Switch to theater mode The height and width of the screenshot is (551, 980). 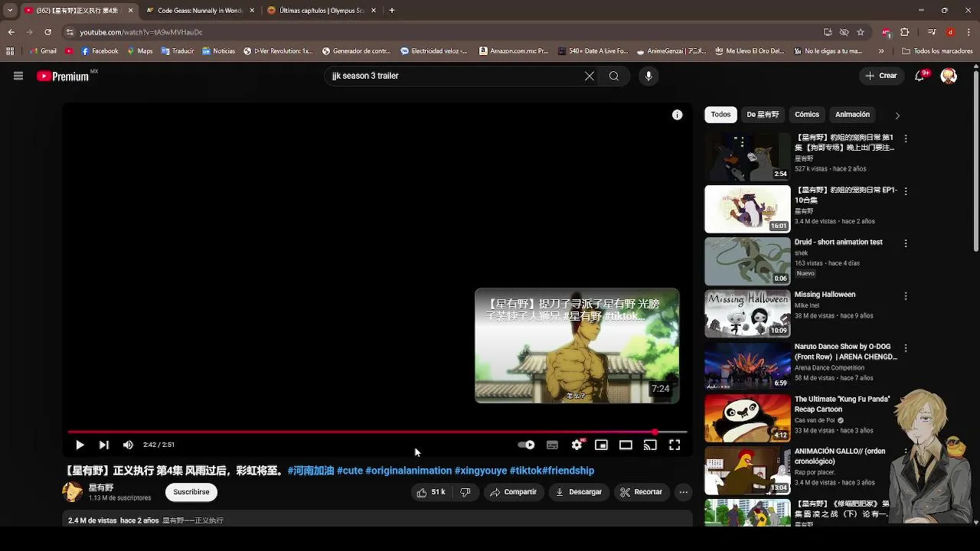coord(626,445)
